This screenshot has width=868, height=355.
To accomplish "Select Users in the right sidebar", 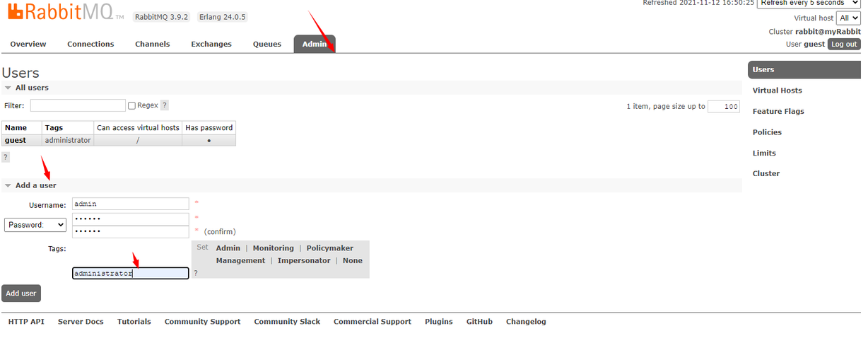I will pos(804,69).
